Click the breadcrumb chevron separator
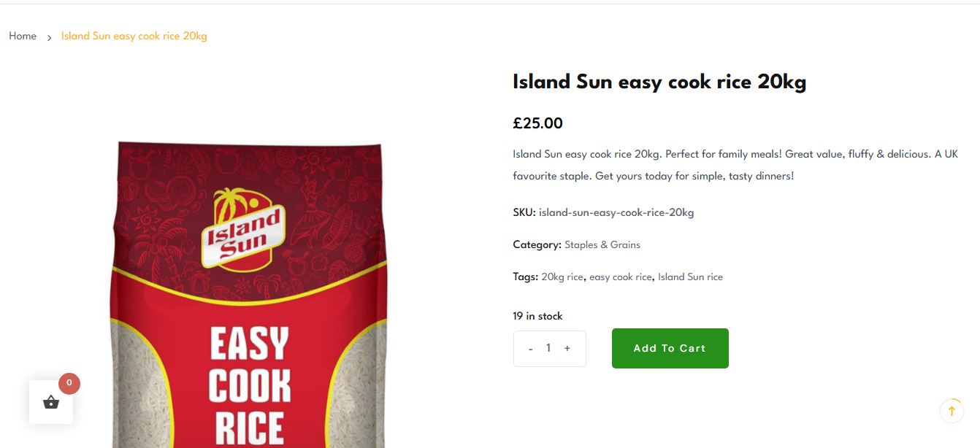 (x=49, y=37)
